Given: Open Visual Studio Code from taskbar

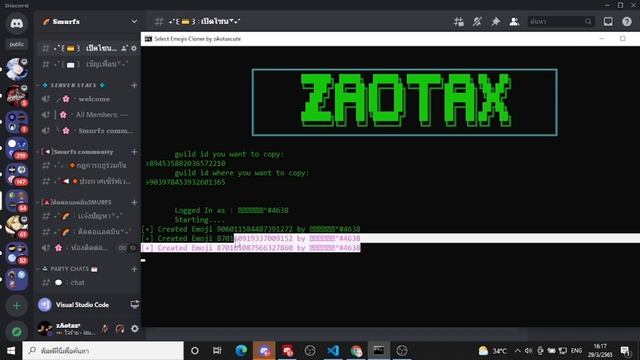Looking at the screenshot, I should tap(333, 351).
